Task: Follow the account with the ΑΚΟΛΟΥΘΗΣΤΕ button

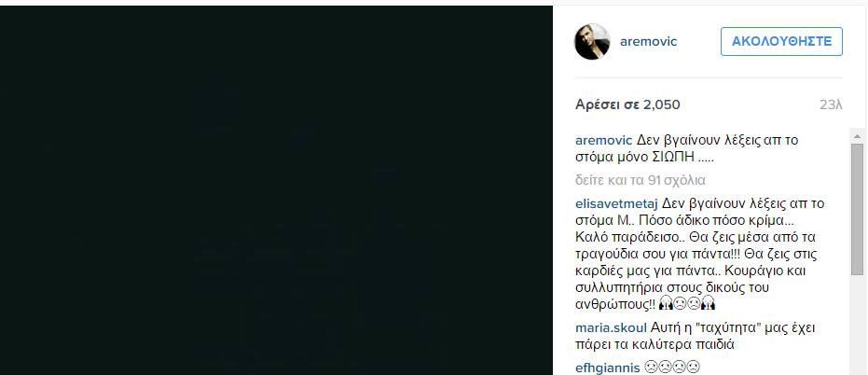Action: tap(781, 42)
